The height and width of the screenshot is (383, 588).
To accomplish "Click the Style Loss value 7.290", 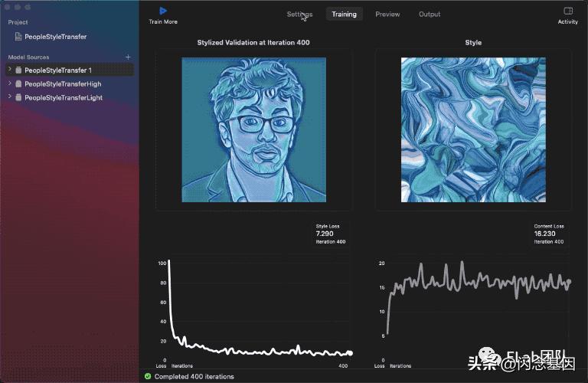I will tap(325, 234).
